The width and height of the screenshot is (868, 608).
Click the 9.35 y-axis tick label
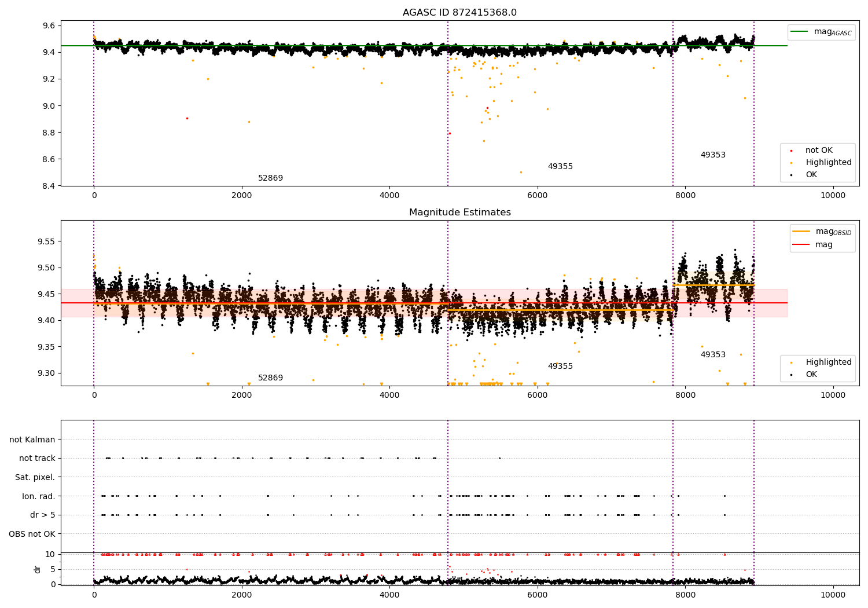46,347
